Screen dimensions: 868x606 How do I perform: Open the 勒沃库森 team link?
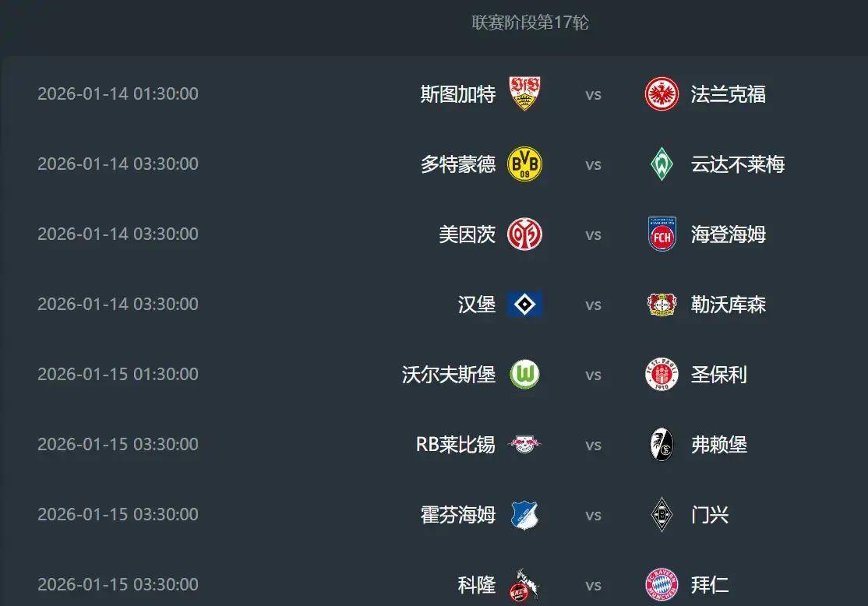click(x=728, y=305)
